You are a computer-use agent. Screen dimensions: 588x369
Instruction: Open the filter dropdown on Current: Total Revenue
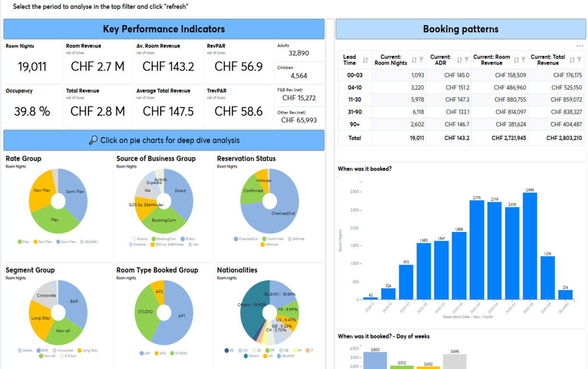tap(580, 59)
